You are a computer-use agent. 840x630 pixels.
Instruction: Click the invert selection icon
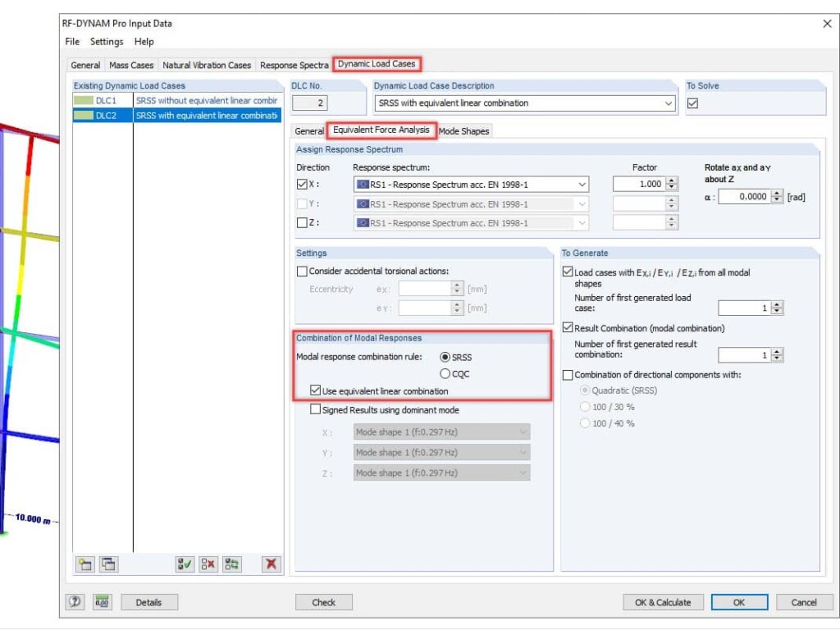[x=232, y=564]
